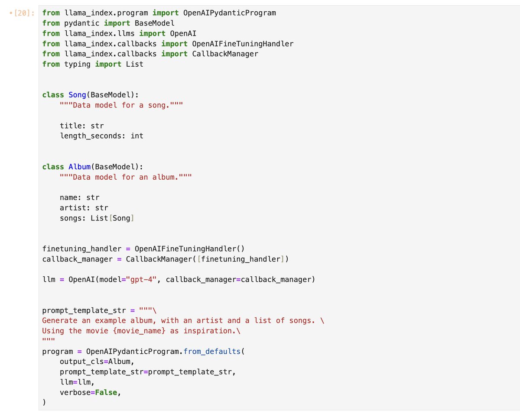Viewport: 520px width, 420px height.
Task: Click the from_defaults method call
Action: click(x=212, y=351)
